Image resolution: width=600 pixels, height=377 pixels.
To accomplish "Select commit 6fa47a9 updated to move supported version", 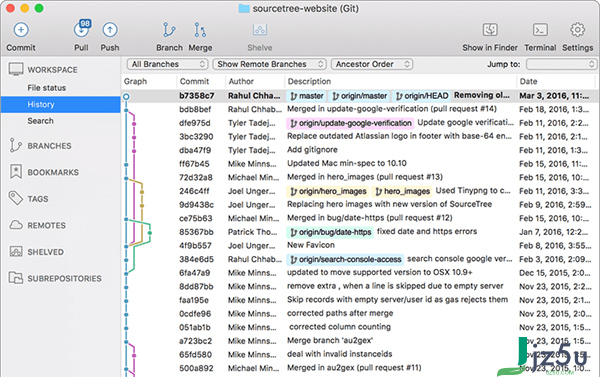I will tap(360, 273).
